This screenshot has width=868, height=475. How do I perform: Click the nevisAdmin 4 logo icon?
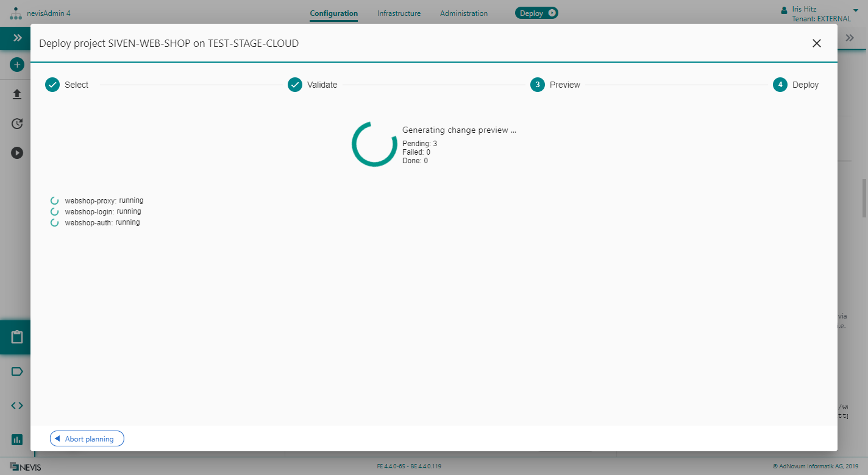pos(15,13)
